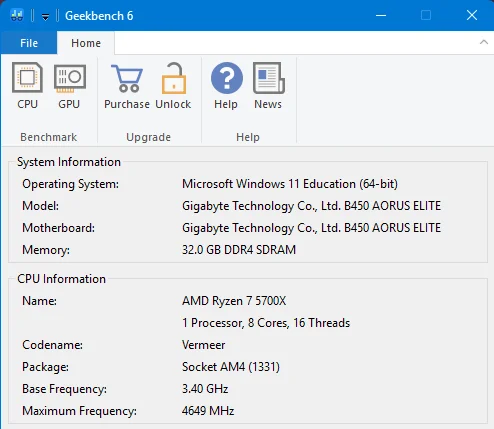Click the Socket AM4 (1331) package value
Image resolution: width=494 pixels, height=429 pixels.
(x=231, y=367)
